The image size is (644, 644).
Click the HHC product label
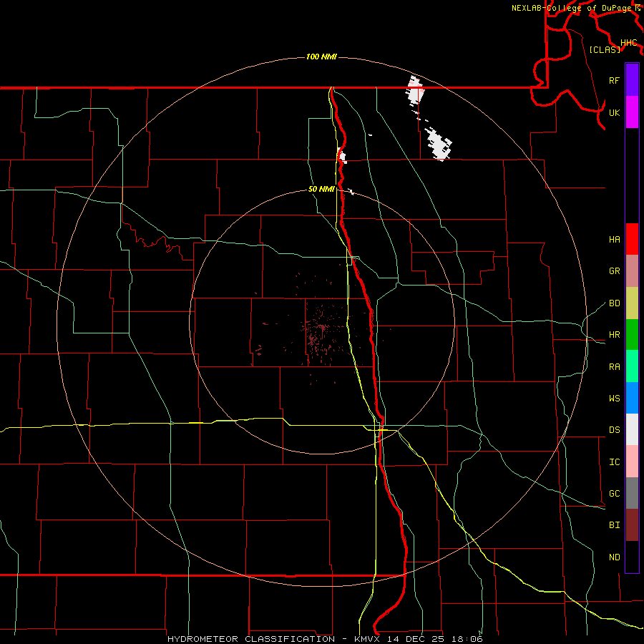(628, 43)
